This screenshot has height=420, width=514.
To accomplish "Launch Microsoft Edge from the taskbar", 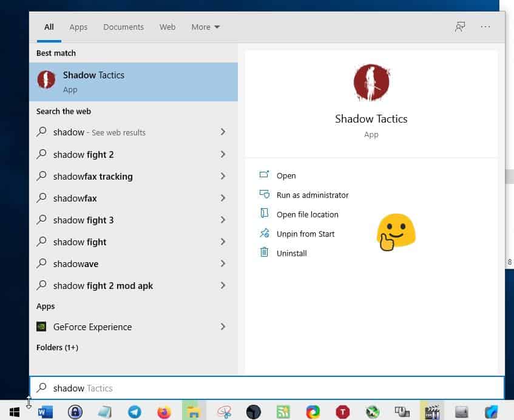I will [x=313, y=412].
